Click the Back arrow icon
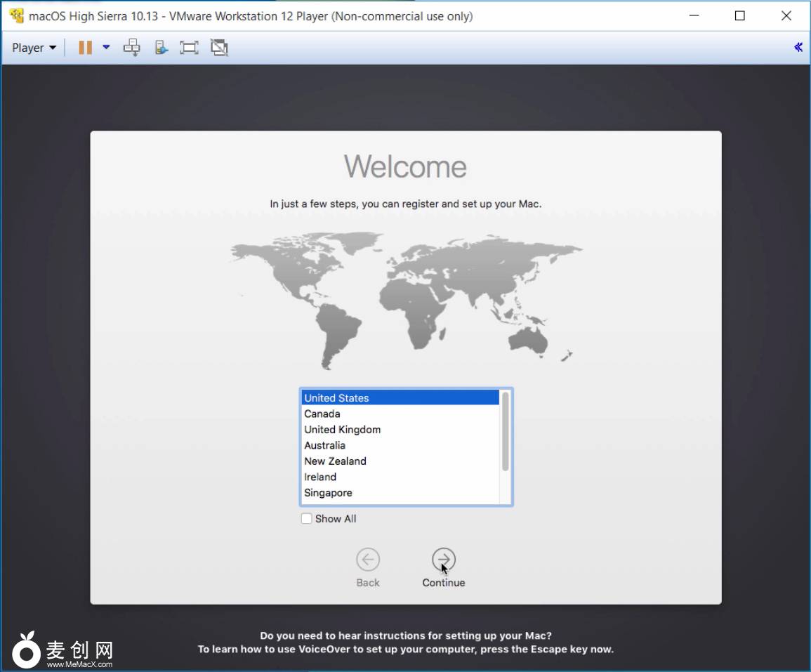Viewport: 811px width, 672px height. pos(367,560)
